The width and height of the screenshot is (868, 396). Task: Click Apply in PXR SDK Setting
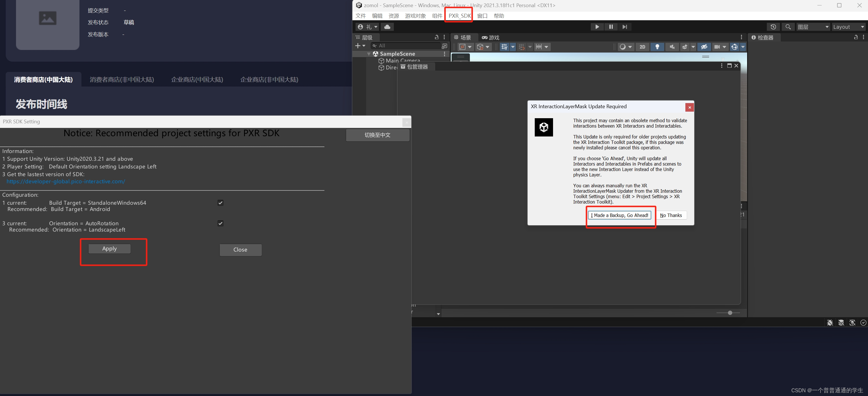point(109,248)
